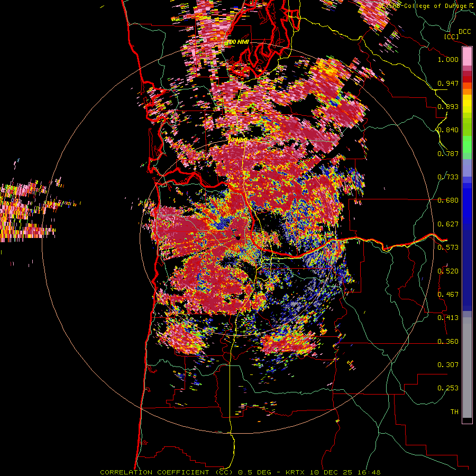This screenshot has width=476, height=476.
Task: Click the 16:48 timestamp in caption
Action: 369,472
